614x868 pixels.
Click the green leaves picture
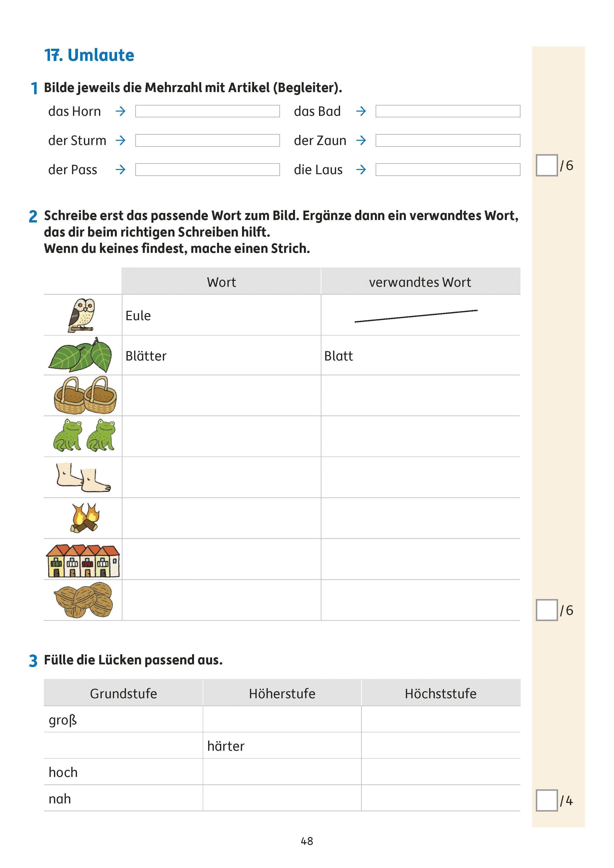pyautogui.click(x=80, y=355)
